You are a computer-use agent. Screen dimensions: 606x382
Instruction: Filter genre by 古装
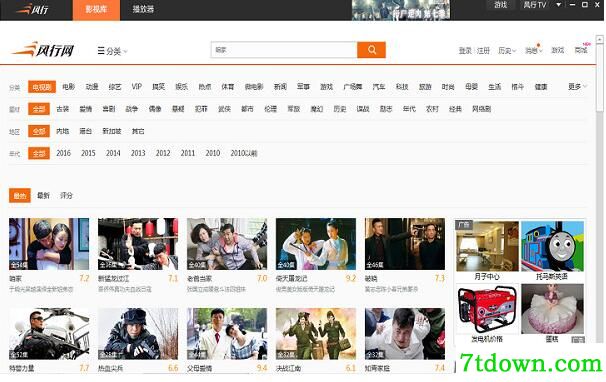(62, 109)
